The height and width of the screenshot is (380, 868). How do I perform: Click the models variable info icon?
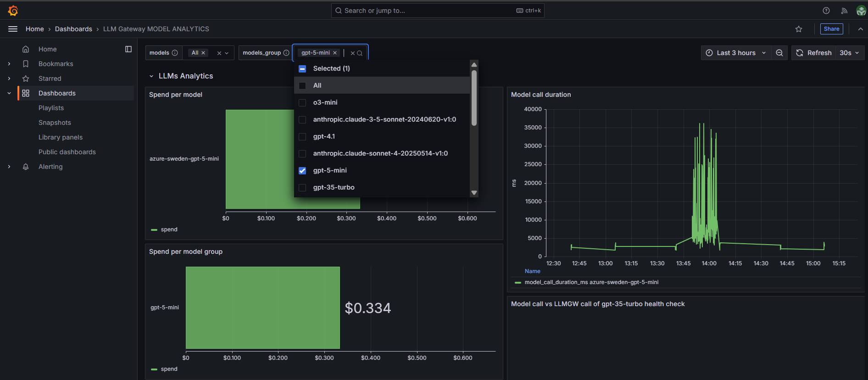175,53
